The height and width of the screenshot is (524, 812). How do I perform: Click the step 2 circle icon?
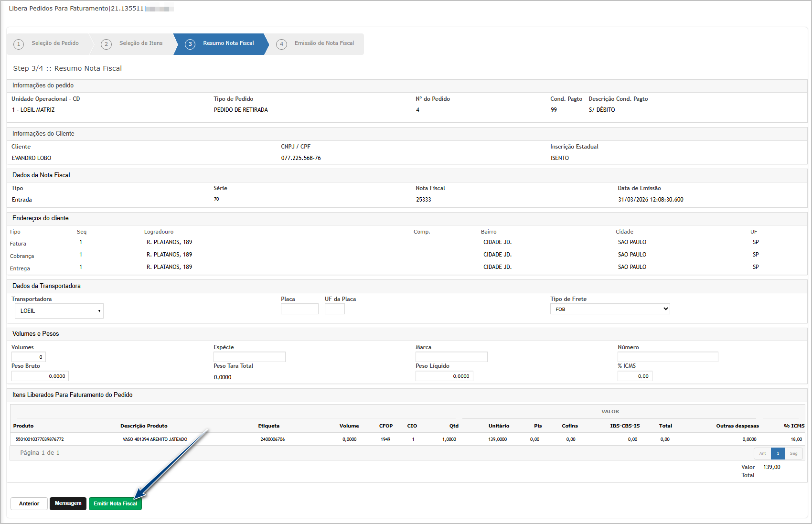click(106, 44)
